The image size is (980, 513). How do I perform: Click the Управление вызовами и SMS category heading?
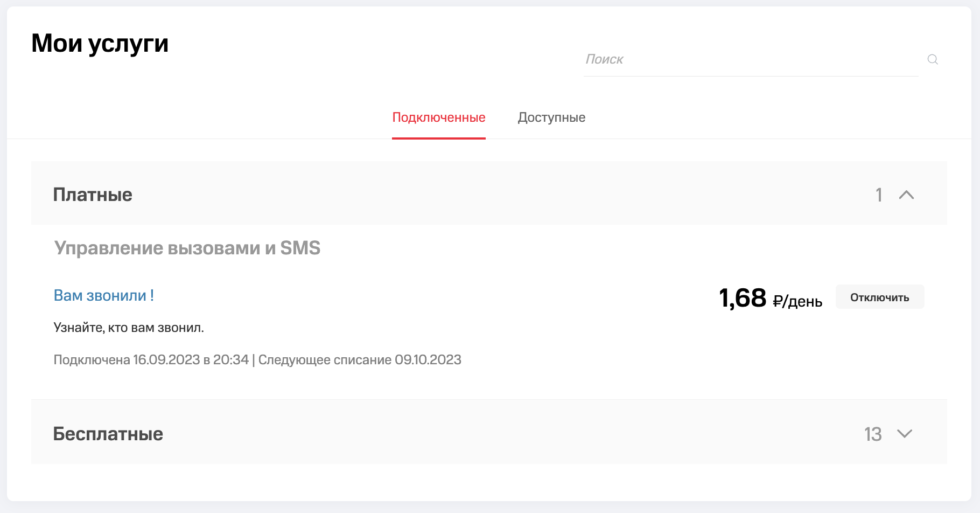coord(187,248)
